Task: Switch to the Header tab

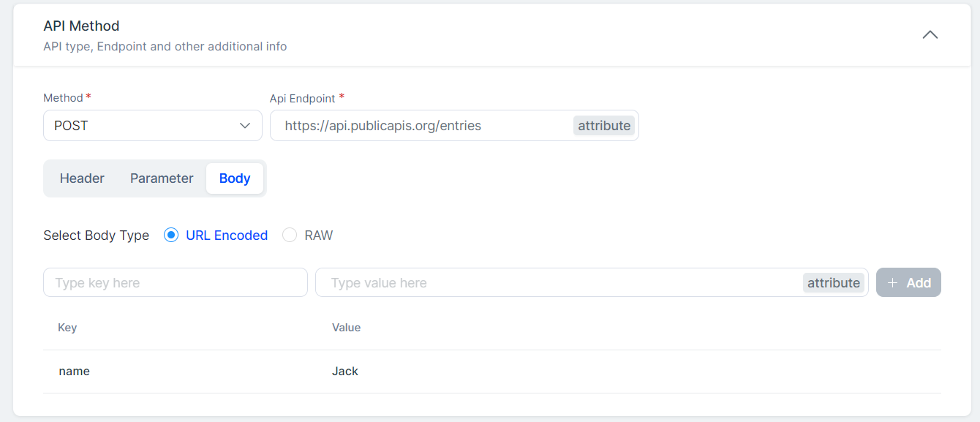Action: point(82,178)
